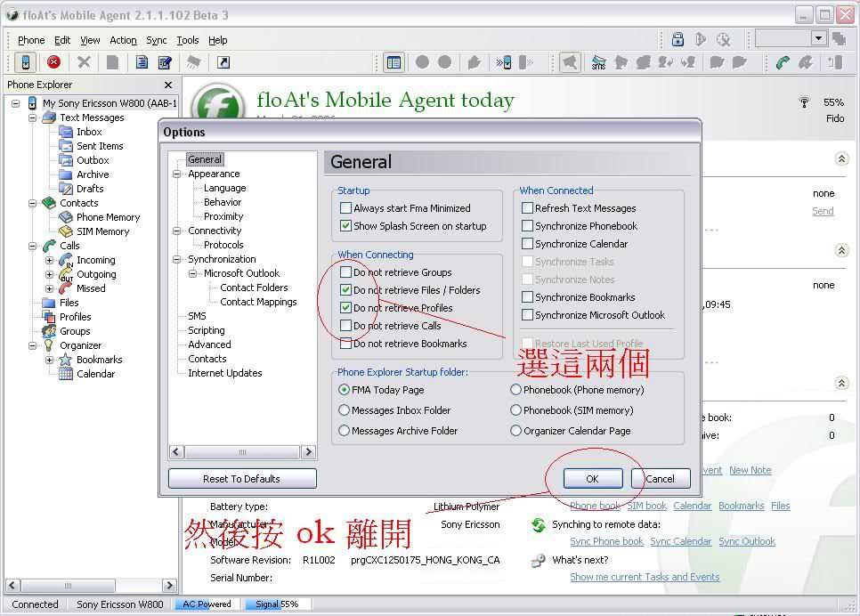Image resolution: width=860 pixels, height=616 pixels.
Task: Open Files folder icon in Phone Explorer
Action: (49, 303)
